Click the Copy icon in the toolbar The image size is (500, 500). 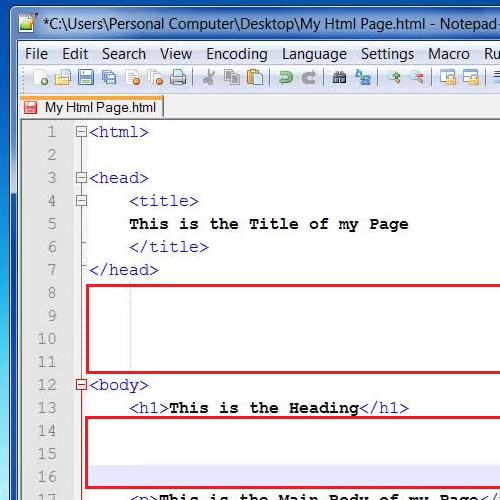pos(232,77)
